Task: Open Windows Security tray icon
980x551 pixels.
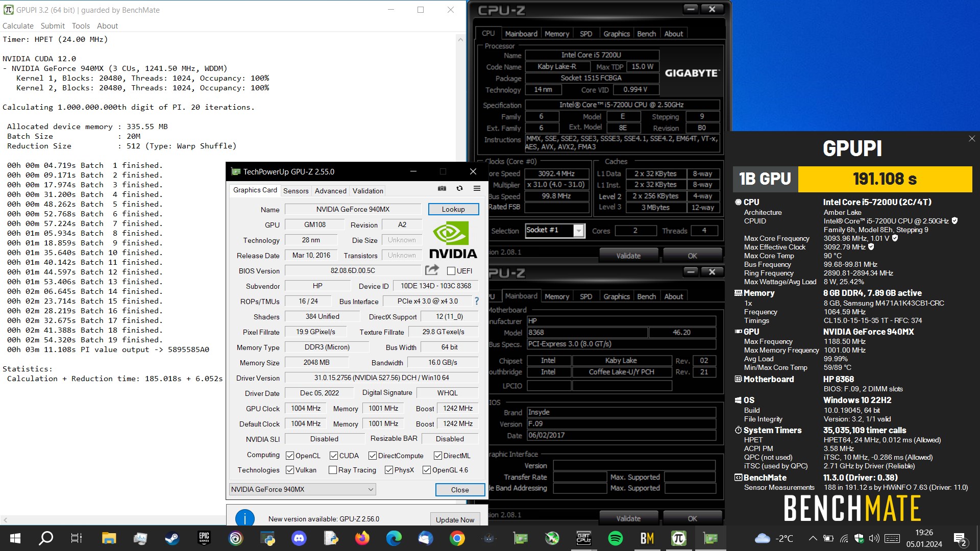Action: click(x=859, y=538)
